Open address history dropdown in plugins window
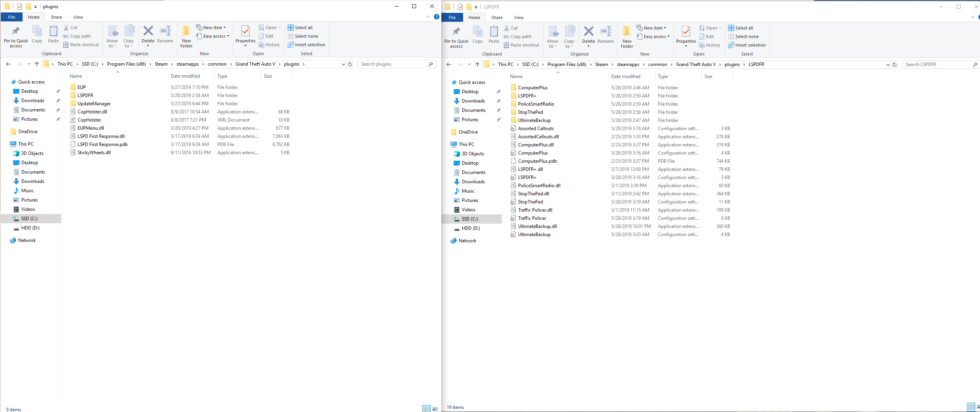The image size is (980, 412). [343, 64]
